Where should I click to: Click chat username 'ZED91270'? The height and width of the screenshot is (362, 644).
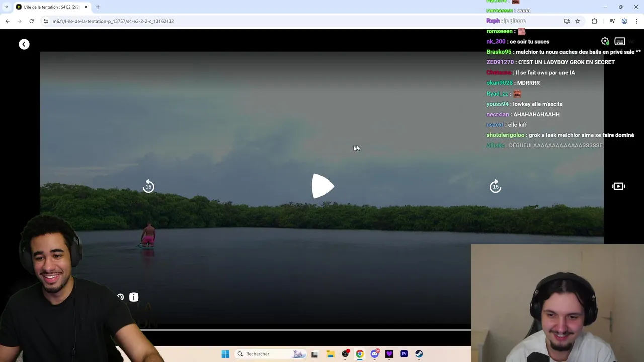point(500,62)
